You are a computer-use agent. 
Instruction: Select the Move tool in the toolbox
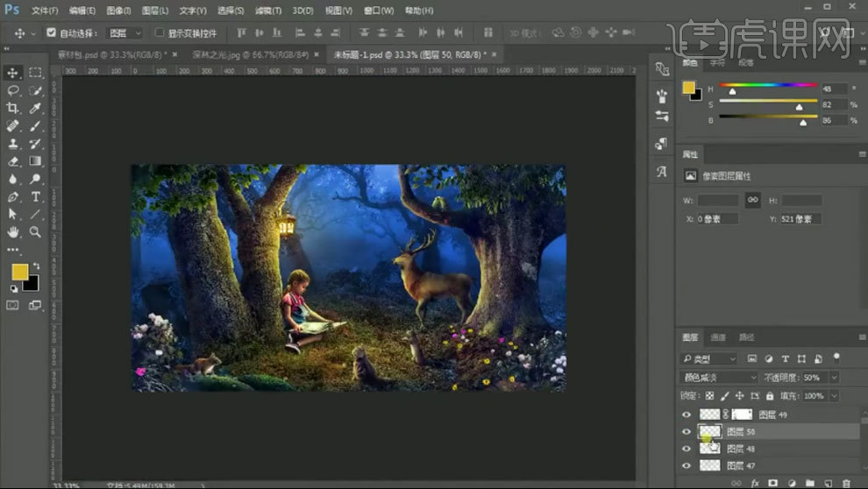(12, 73)
